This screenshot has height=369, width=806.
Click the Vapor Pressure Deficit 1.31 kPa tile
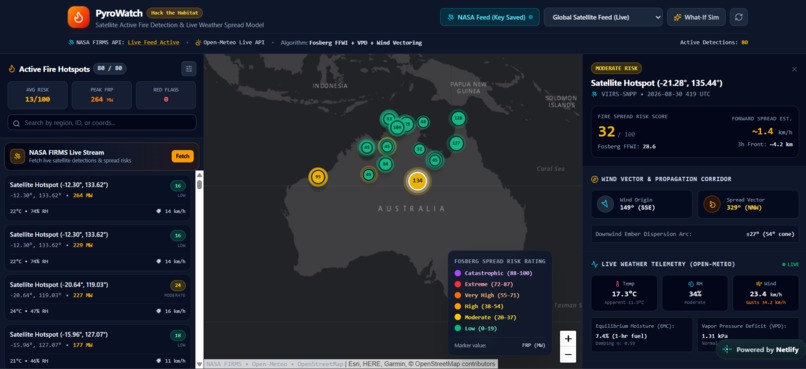pos(748,334)
